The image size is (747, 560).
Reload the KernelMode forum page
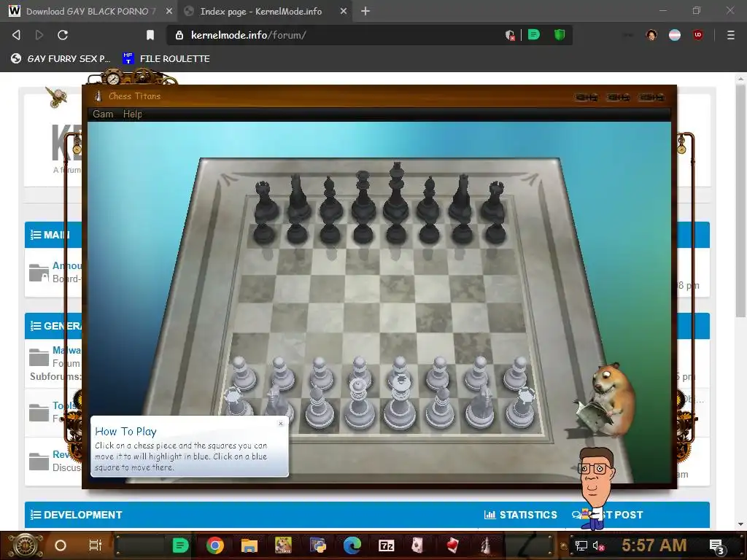63,35
